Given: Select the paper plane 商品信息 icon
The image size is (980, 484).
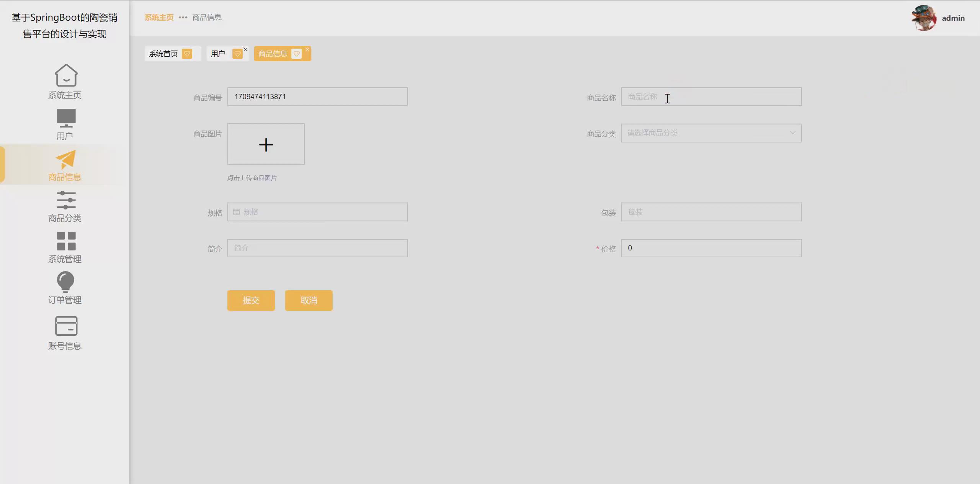Looking at the screenshot, I should (66, 159).
